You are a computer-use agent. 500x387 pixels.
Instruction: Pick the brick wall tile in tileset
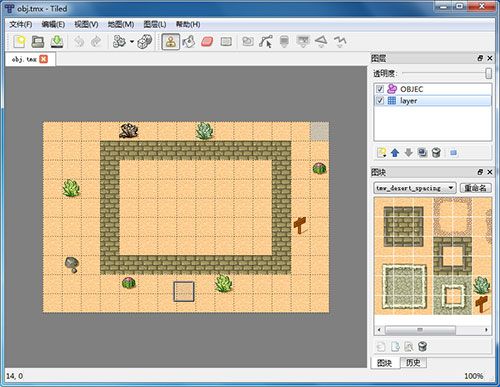tap(403, 226)
